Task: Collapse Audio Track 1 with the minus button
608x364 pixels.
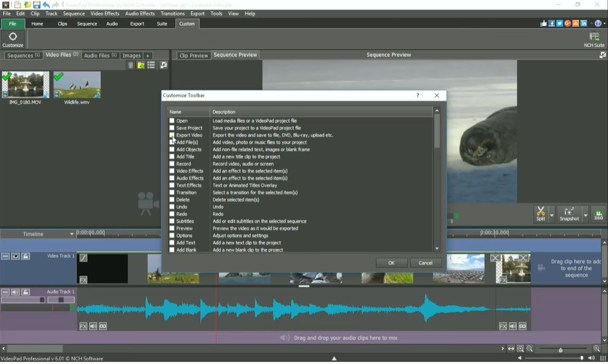Action: point(5,292)
